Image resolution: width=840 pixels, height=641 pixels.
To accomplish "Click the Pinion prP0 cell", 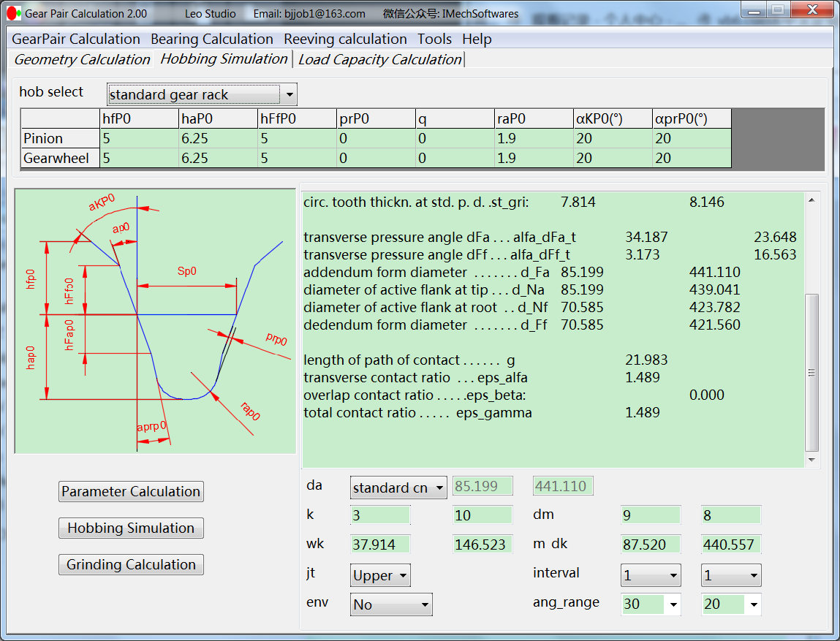I will point(376,139).
